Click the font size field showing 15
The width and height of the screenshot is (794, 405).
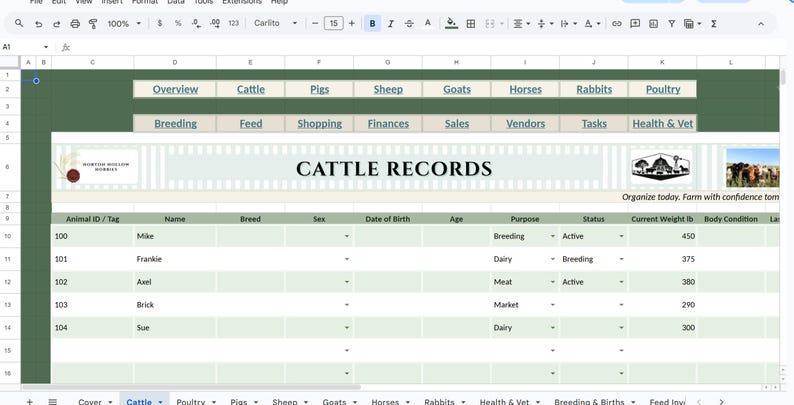pyautogui.click(x=334, y=23)
